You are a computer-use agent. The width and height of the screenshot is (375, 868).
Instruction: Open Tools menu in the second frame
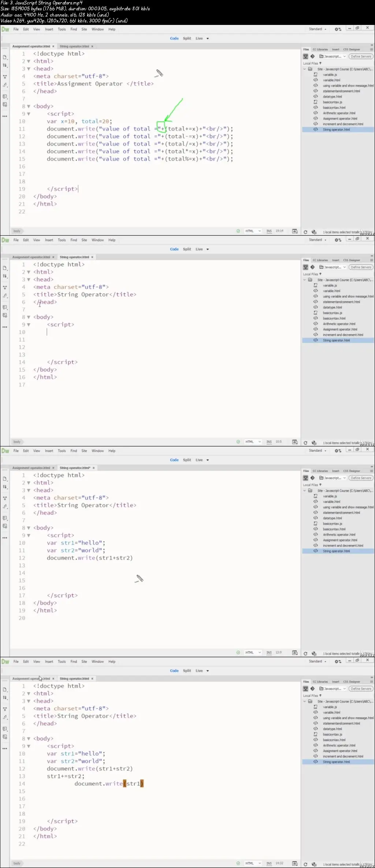click(62, 240)
